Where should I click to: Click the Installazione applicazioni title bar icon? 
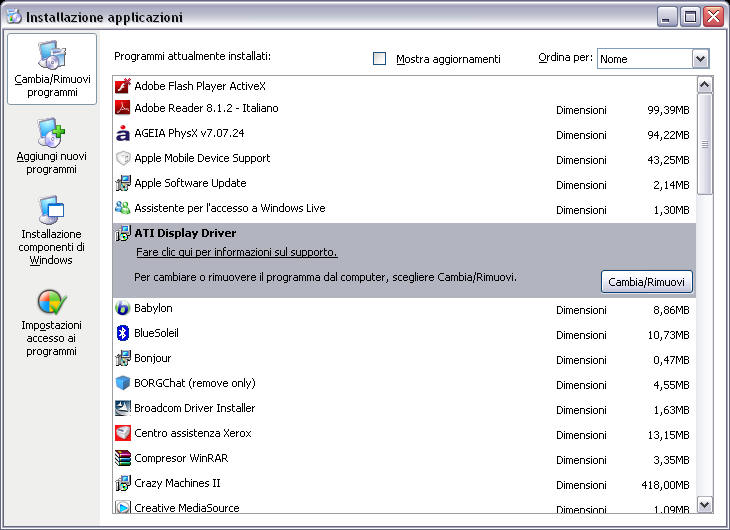coord(14,17)
